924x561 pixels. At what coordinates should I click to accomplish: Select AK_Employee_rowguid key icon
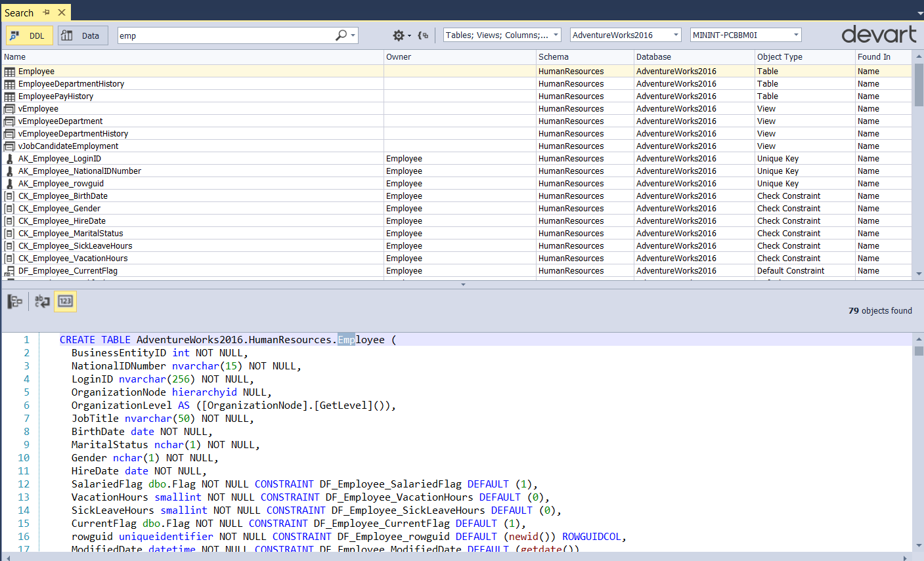pyautogui.click(x=10, y=184)
